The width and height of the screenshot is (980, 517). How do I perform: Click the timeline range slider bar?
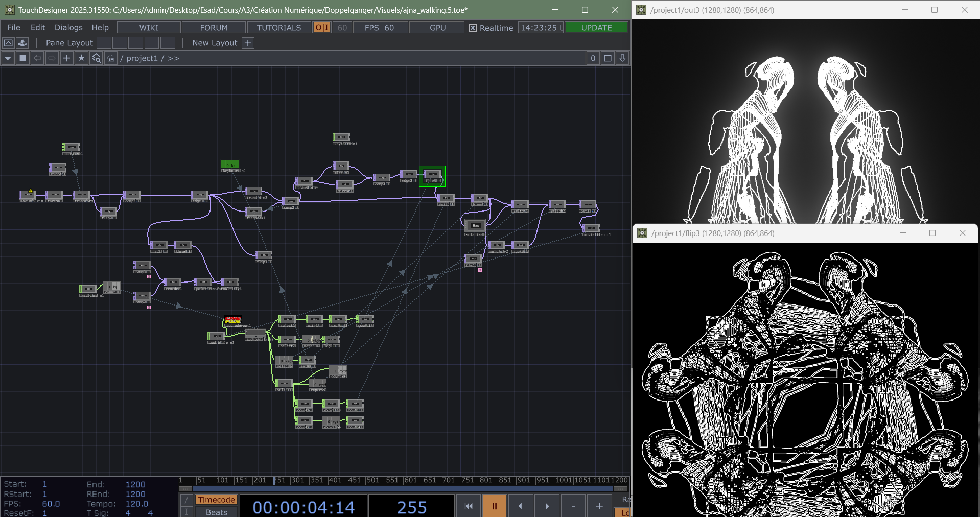click(403, 489)
